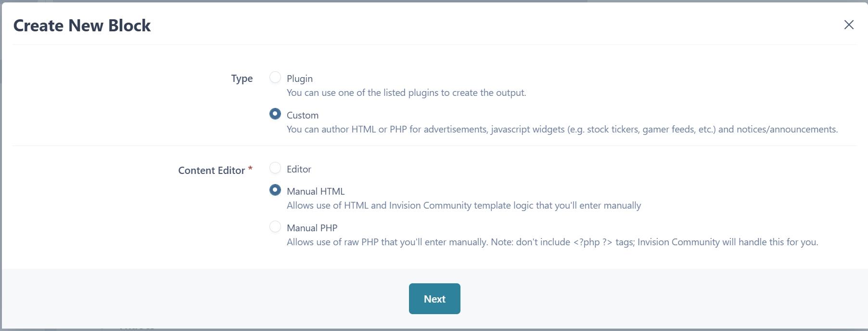Click the Custom radio button circle
This screenshot has height=331, width=868.
click(x=275, y=114)
